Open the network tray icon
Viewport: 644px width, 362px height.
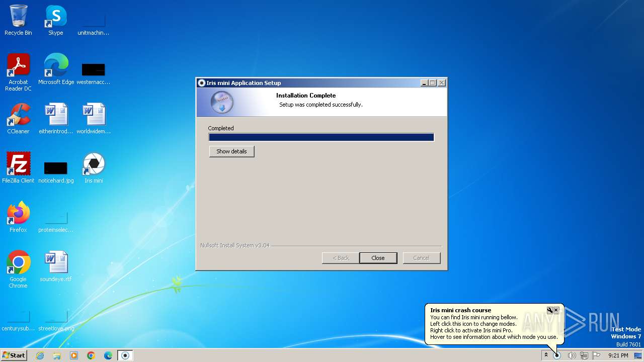click(584, 355)
